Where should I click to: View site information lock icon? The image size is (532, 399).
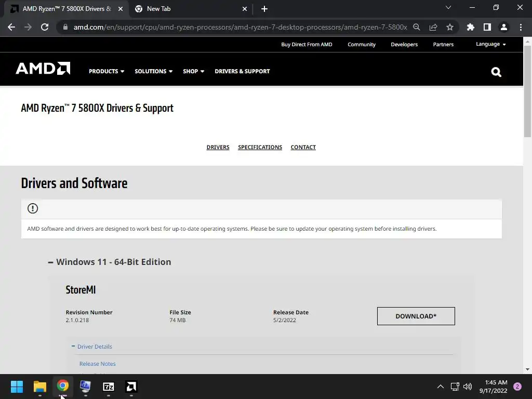pyautogui.click(x=65, y=27)
